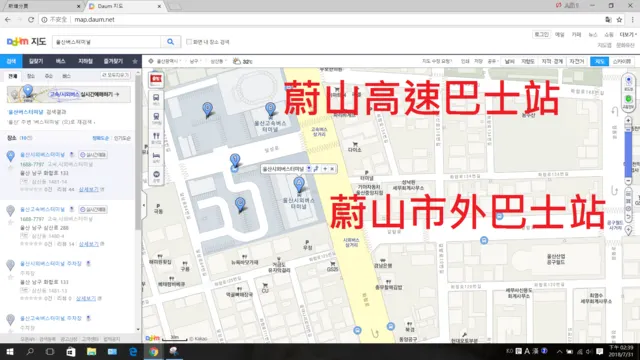Click real-time reservation button for 울산고속버스터미널
The width and height of the screenshot is (640, 360).
click(x=93, y=209)
